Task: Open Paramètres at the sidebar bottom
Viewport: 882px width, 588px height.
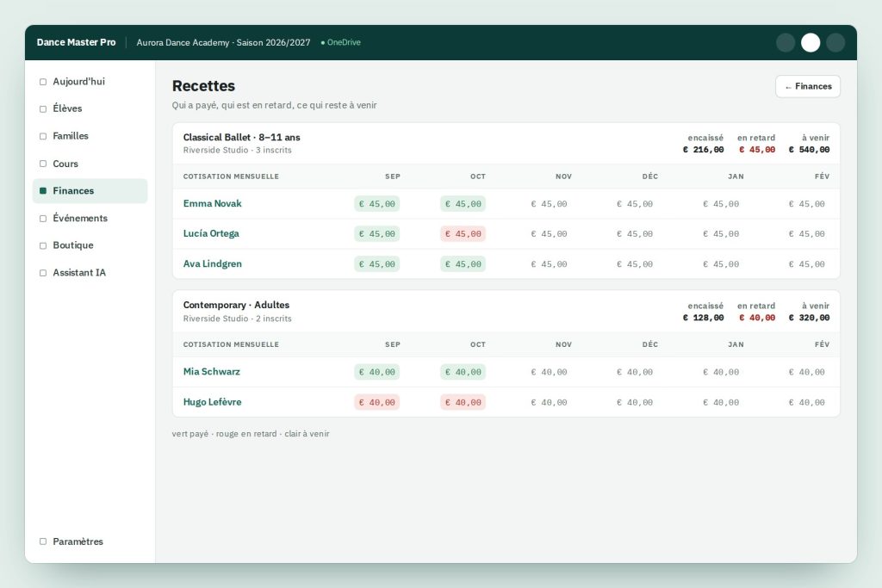Action: pyautogui.click(x=90, y=542)
